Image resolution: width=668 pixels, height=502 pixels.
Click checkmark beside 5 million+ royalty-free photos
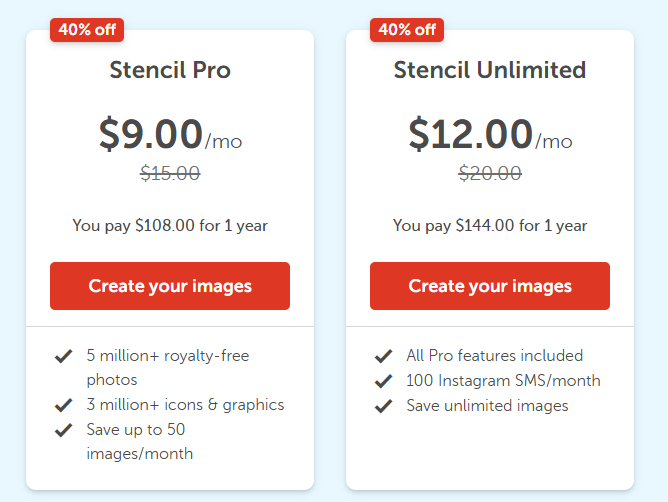coord(64,356)
